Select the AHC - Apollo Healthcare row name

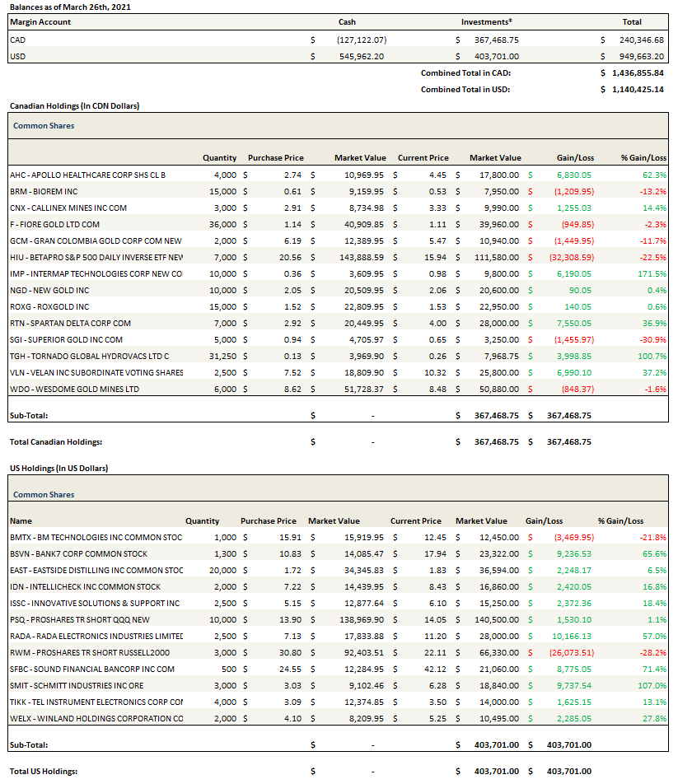tap(87, 175)
